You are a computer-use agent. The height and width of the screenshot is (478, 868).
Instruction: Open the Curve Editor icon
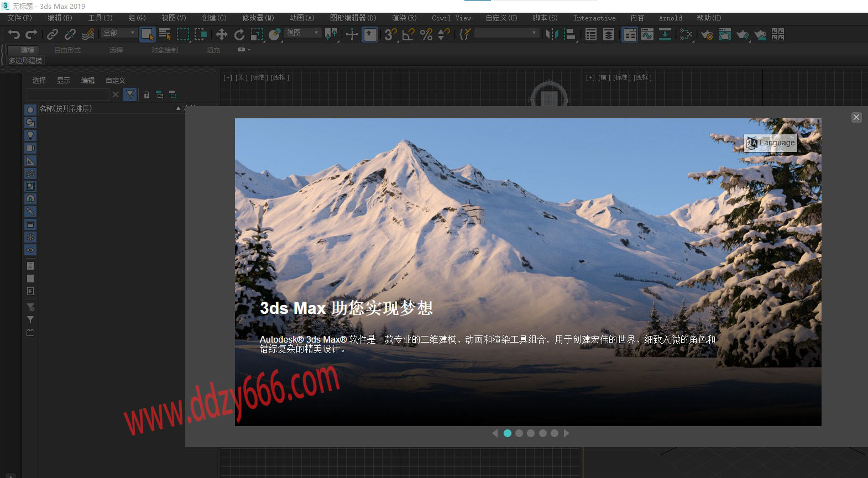[647, 35]
